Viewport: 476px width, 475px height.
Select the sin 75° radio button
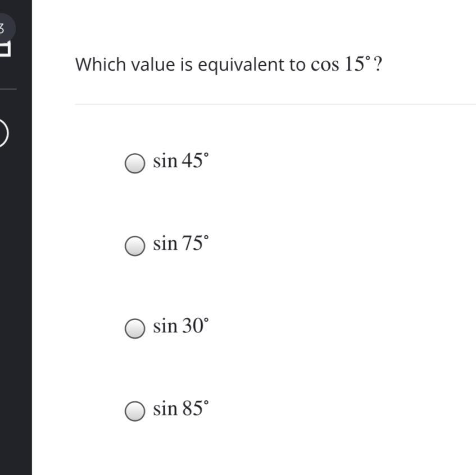134,246
